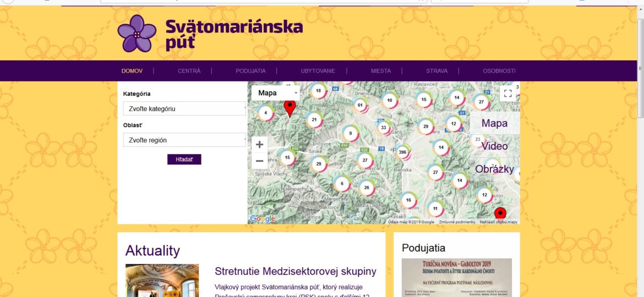Image resolution: width=644 pixels, height=297 pixels.
Task: Click the map cluster marker 9
Action: point(350,133)
